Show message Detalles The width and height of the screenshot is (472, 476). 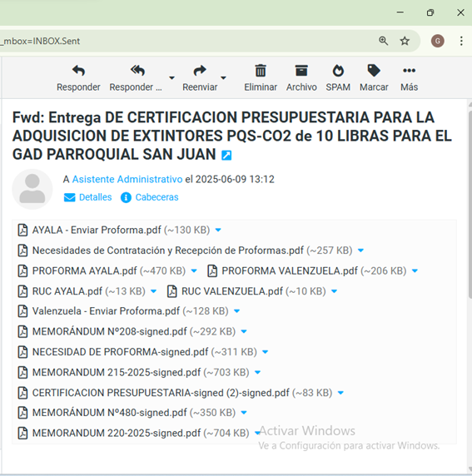tap(87, 197)
